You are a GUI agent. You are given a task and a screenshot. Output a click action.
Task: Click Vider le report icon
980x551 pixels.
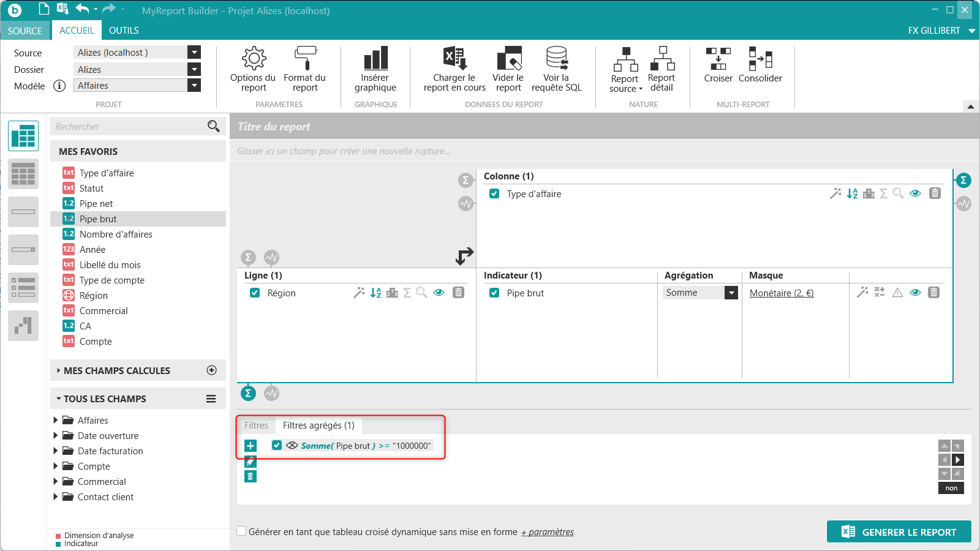tap(508, 59)
